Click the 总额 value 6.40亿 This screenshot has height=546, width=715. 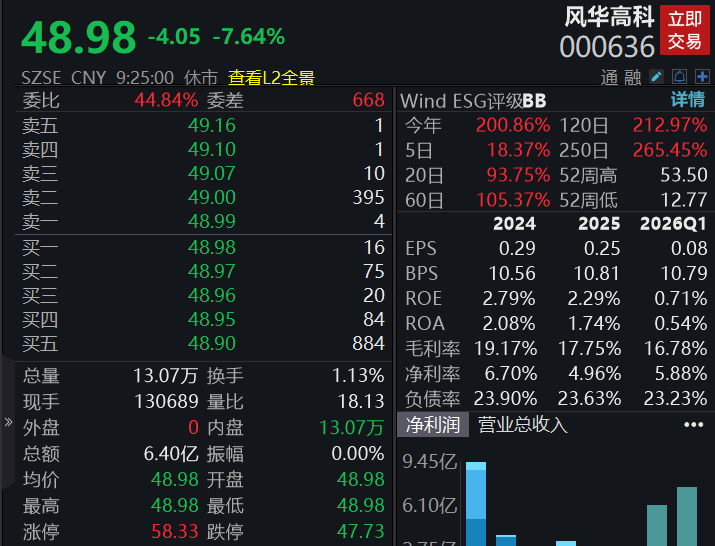(x=171, y=454)
